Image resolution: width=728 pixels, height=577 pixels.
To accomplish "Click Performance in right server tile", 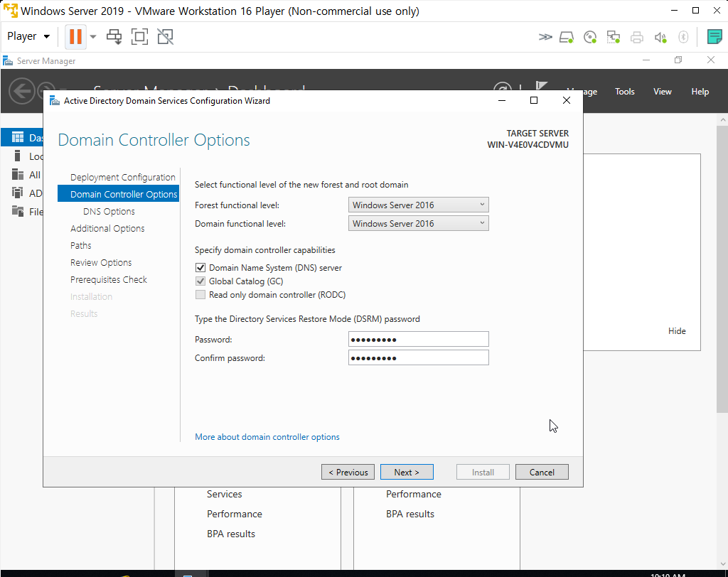I will 414,494.
